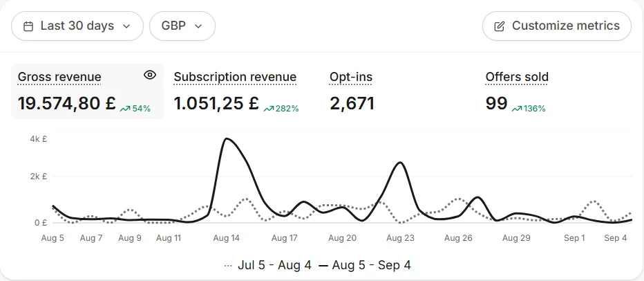Click the Aug 5 axis label
This screenshot has height=281, width=644.
(x=53, y=238)
